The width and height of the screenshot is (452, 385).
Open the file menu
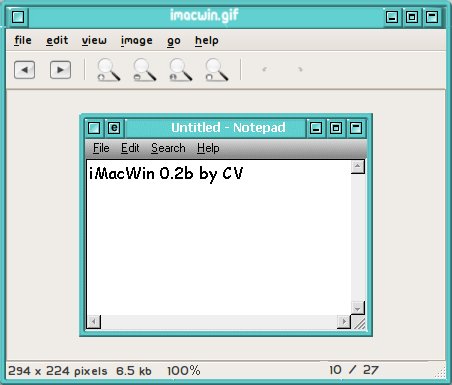coord(23,40)
